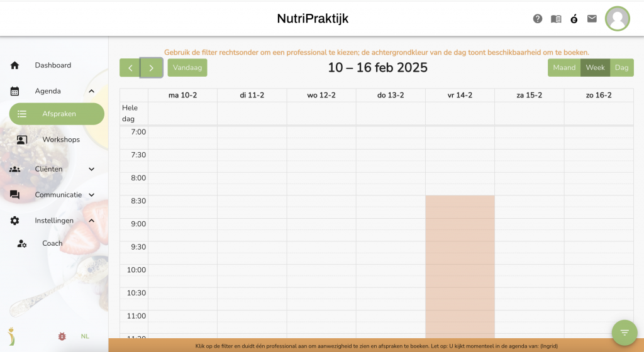Open the round filter button
This screenshot has height=352, width=644.
tap(624, 333)
